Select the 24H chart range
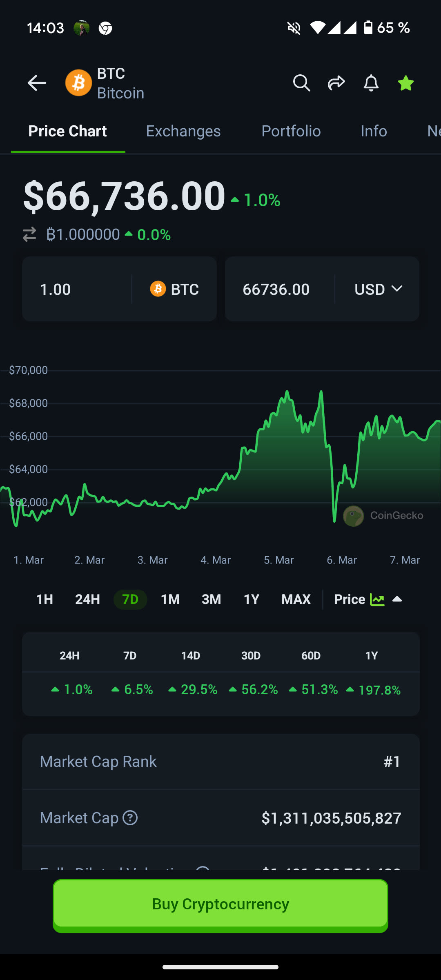The height and width of the screenshot is (980, 441). pos(87,599)
